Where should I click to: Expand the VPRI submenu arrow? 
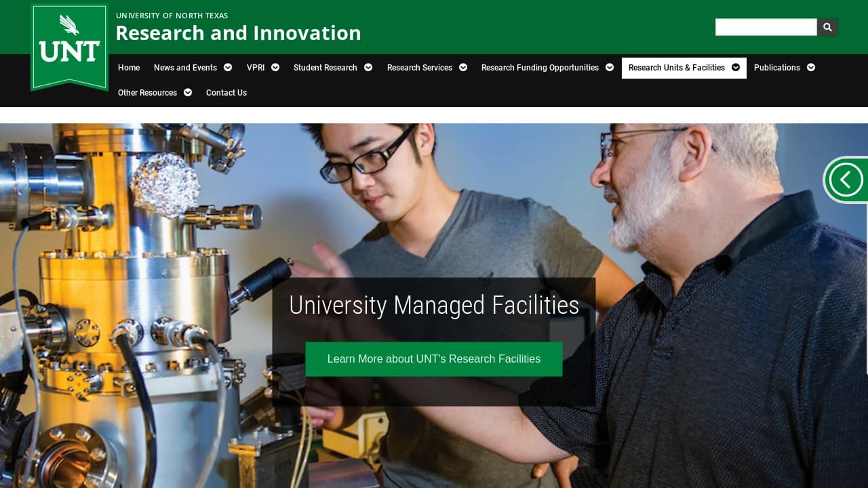tap(275, 68)
